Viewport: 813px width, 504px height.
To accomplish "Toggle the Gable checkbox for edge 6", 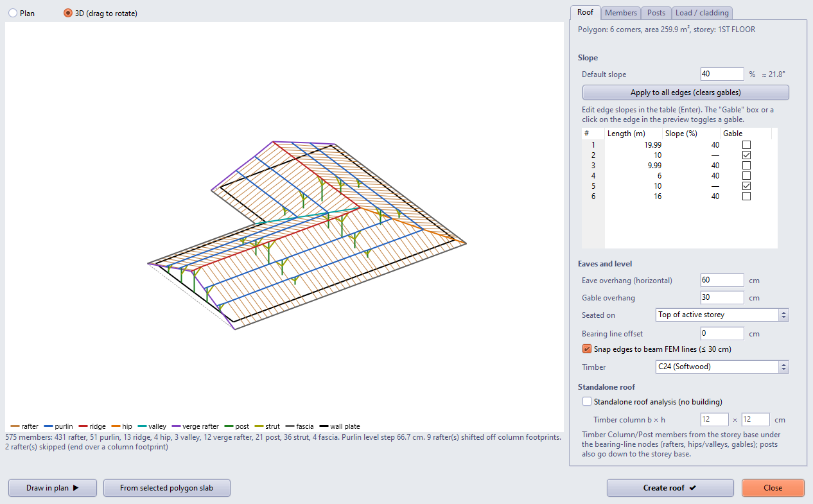I will click(746, 196).
